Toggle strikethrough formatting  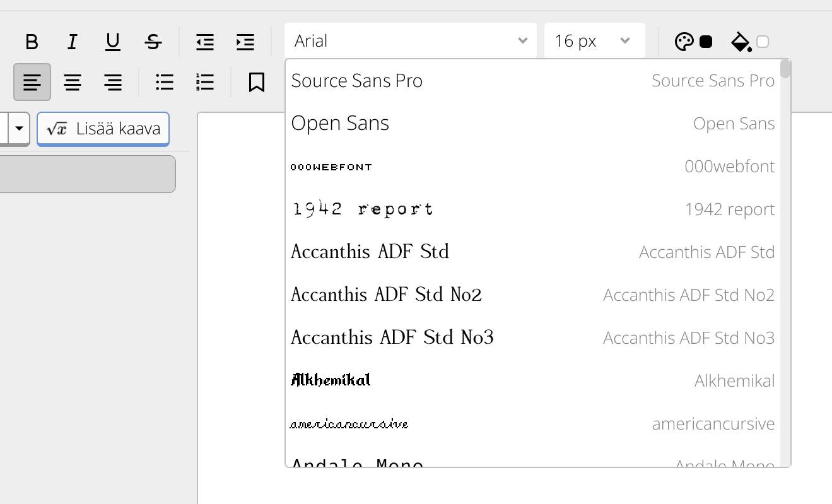[153, 42]
